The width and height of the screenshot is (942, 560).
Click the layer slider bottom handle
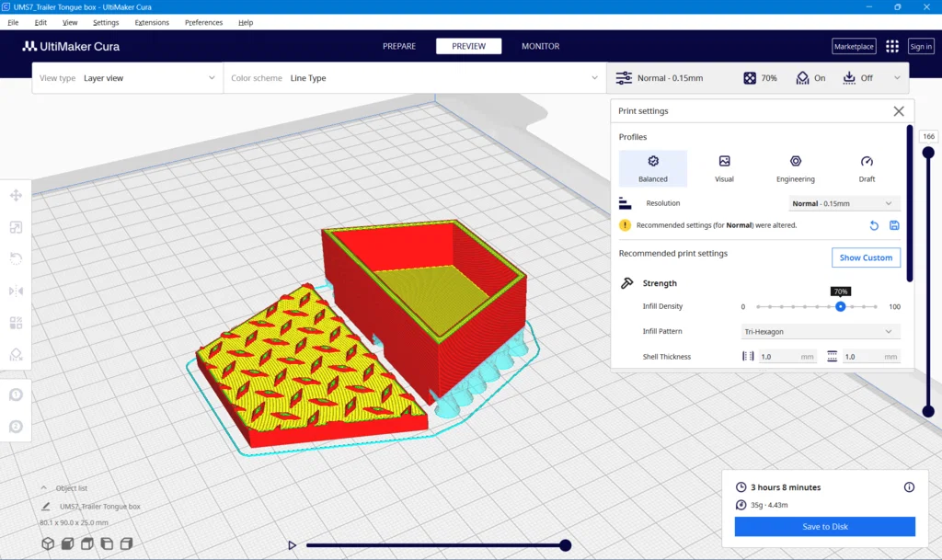[928, 411]
